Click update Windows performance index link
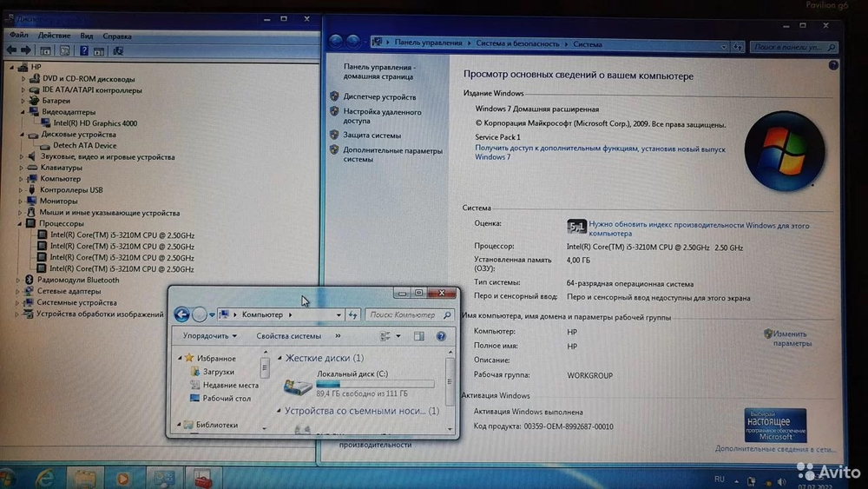This screenshot has height=489, width=868. [699, 229]
